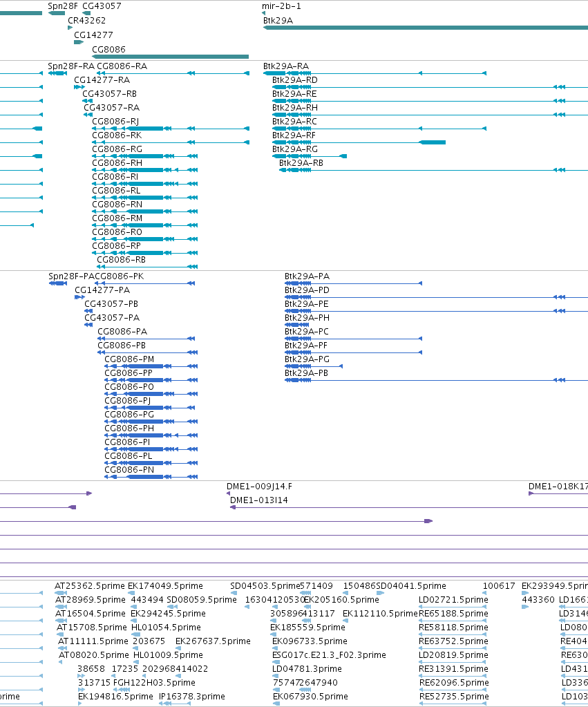Screen dimensions: 588x707
Task: Click protein CG8086-PJ label
Action: [128, 401]
